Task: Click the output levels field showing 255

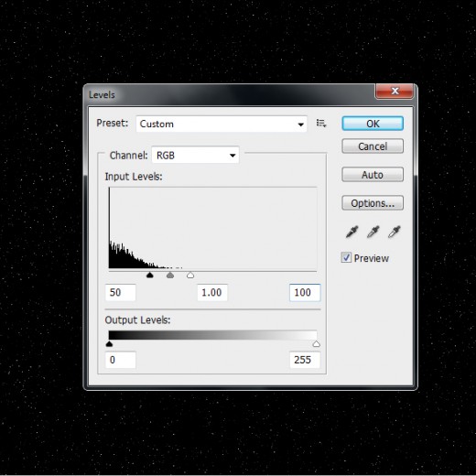Action: [x=305, y=360]
